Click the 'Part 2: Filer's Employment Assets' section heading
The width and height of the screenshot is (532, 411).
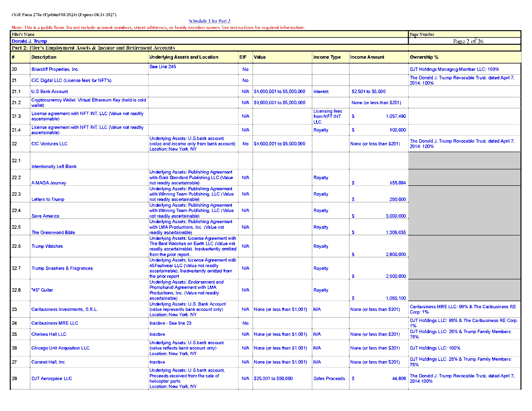point(93,48)
